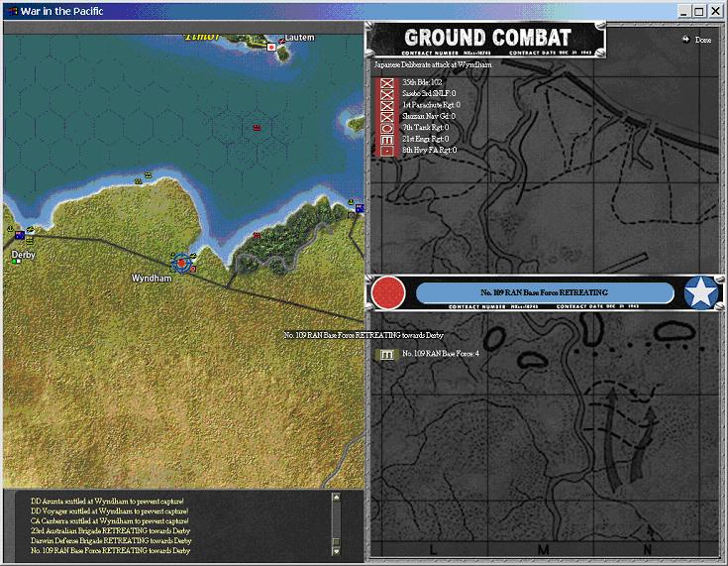Click 'Shuzan Nav Gd: 0' entry
728x566 pixels.
[x=429, y=116]
